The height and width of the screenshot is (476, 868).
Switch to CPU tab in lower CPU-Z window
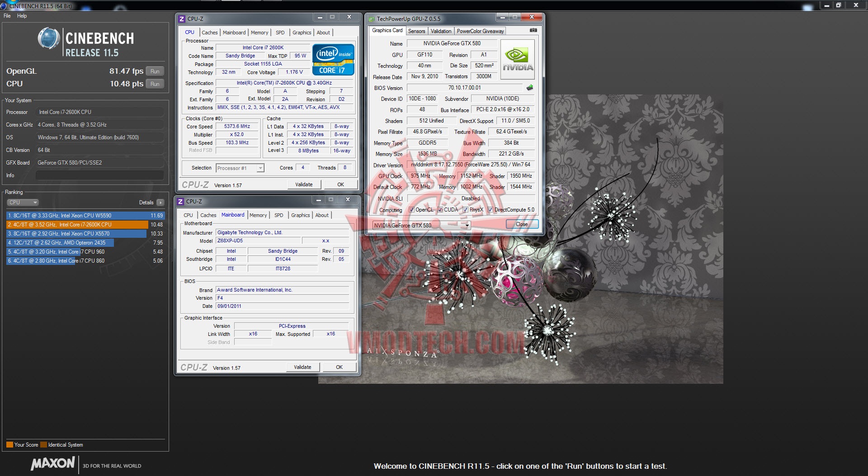point(188,215)
